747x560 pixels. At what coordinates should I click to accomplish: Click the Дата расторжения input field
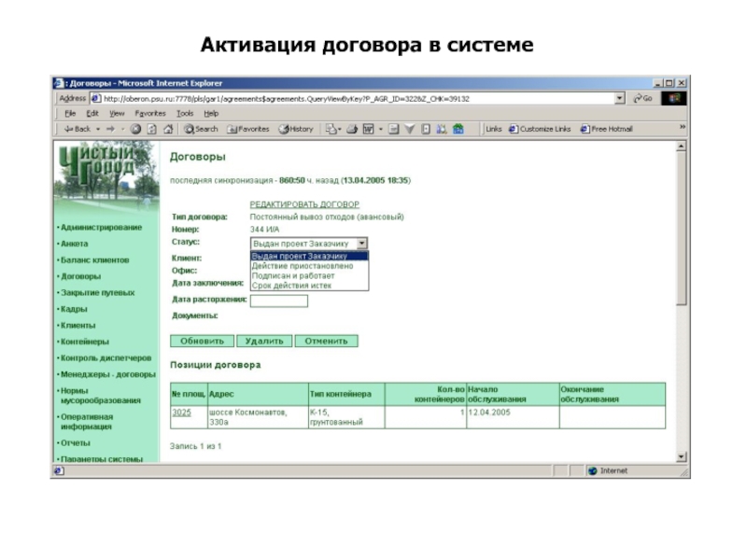pos(278,301)
